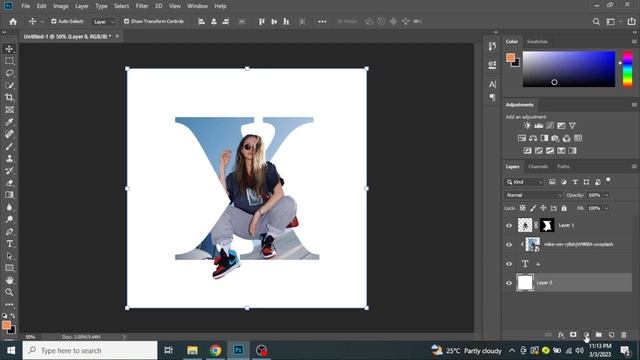Click the hue spectrum slider
The height and width of the screenshot is (360, 640).
[x=627, y=69]
